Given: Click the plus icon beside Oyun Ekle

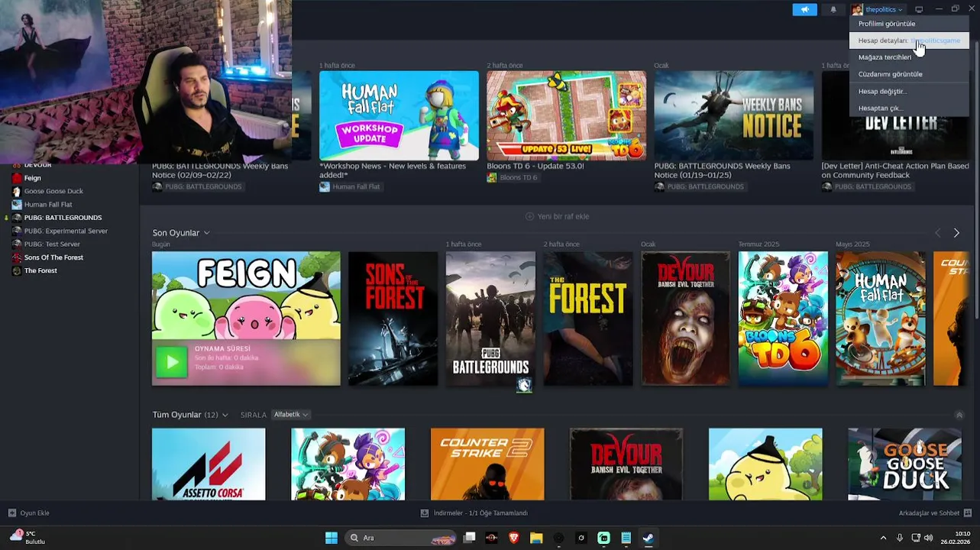Looking at the screenshot, I should coord(12,513).
